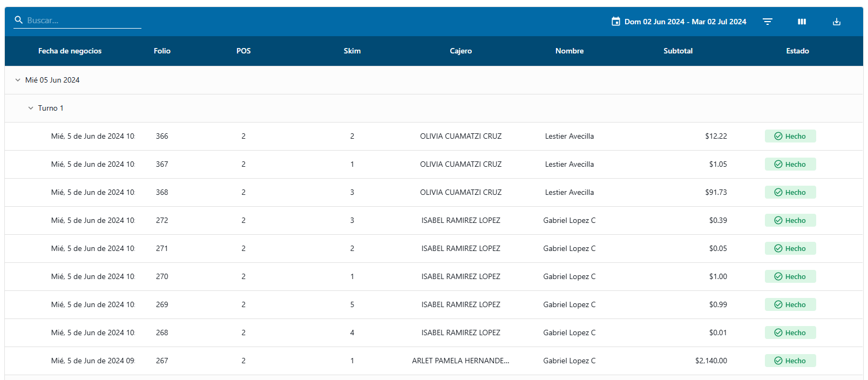Open the date range Dom 02 Jun 2024 selector

pos(685,22)
